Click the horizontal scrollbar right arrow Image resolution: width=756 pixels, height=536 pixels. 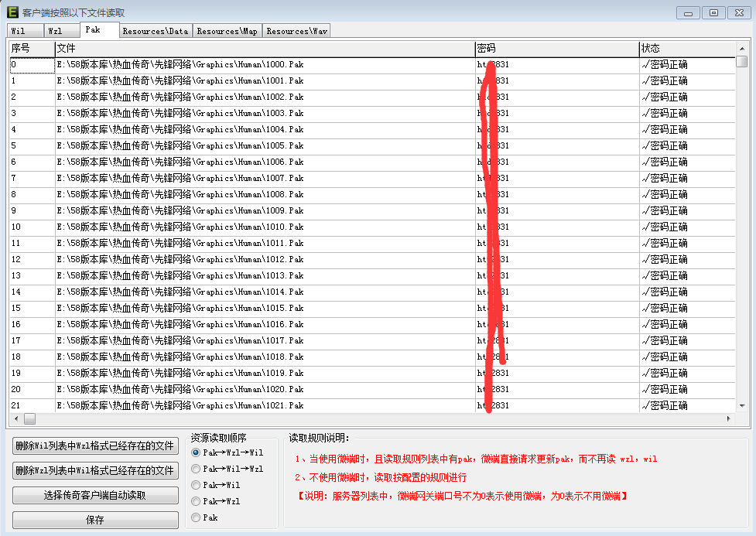click(x=728, y=418)
